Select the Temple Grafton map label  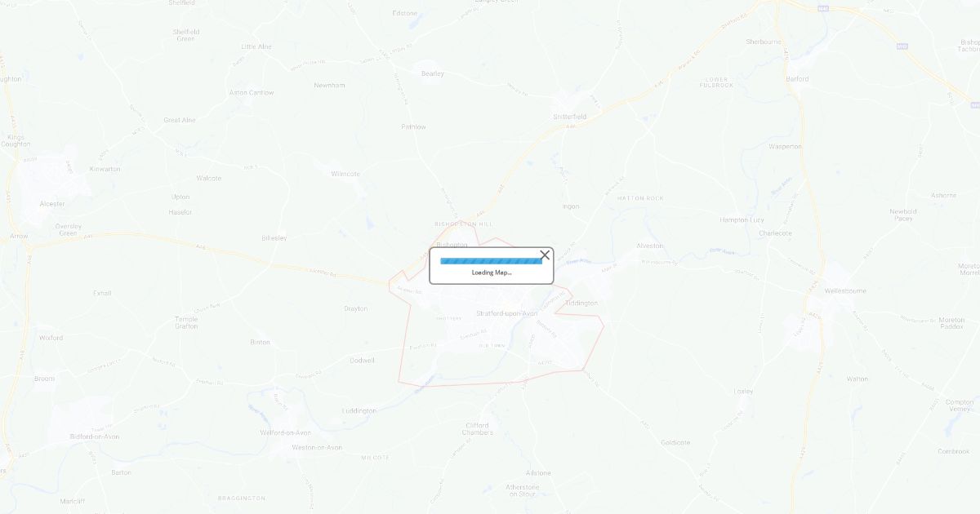[x=186, y=322]
